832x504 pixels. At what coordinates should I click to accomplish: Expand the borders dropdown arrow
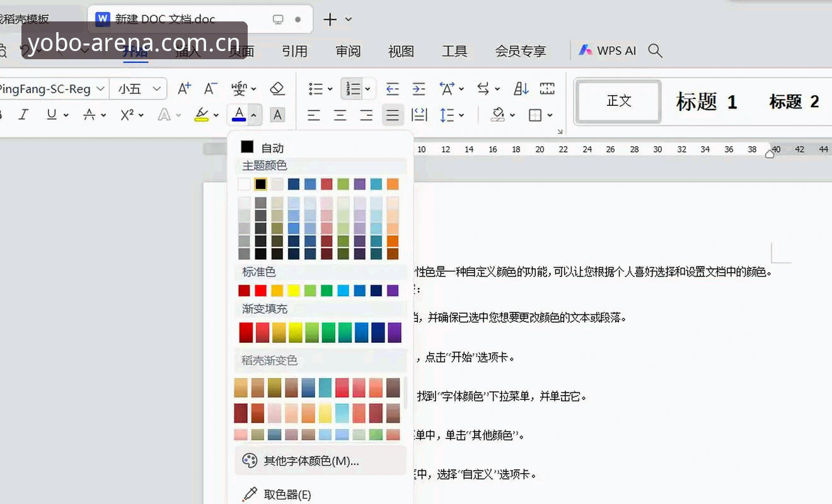[550, 115]
